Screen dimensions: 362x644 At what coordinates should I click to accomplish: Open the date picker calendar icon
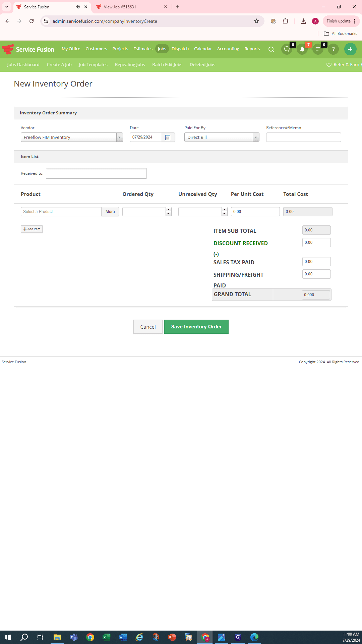168,137
